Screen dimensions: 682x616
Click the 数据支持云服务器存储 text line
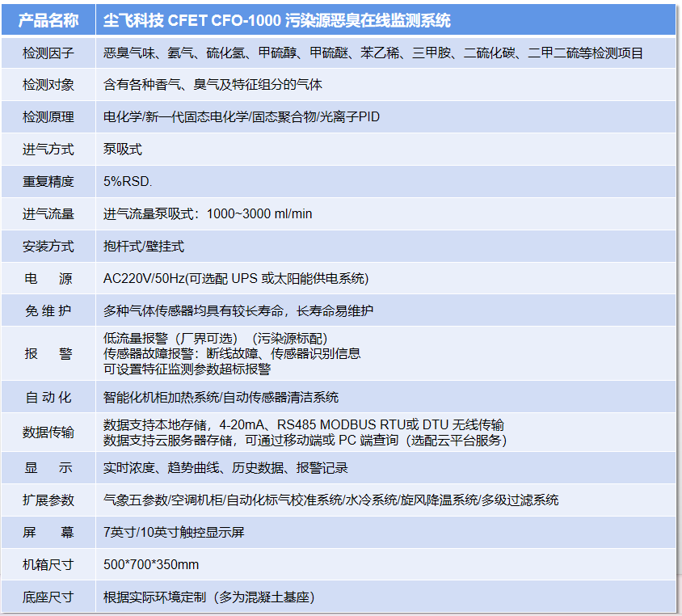[x=305, y=441]
